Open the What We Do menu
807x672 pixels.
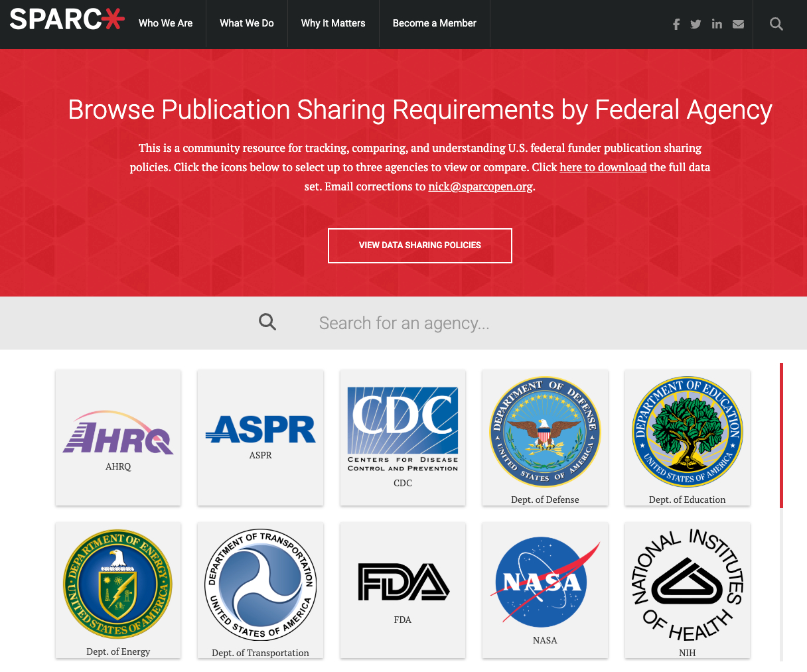[246, 23]
